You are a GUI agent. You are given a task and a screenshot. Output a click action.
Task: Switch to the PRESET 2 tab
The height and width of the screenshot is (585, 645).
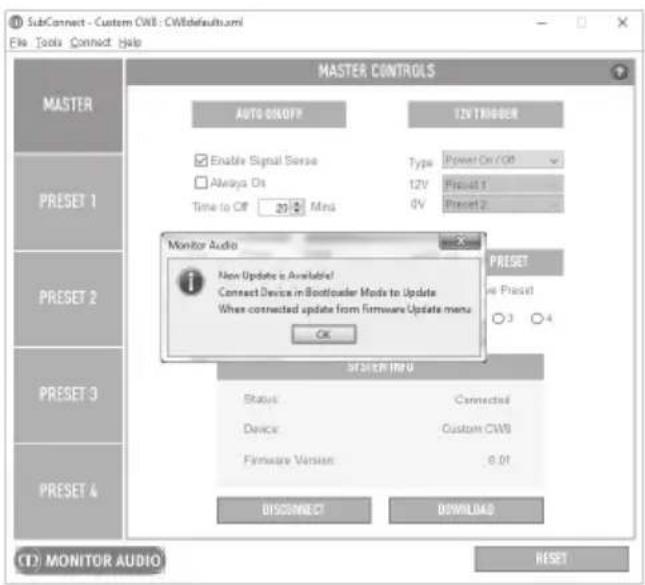(68, 297)
